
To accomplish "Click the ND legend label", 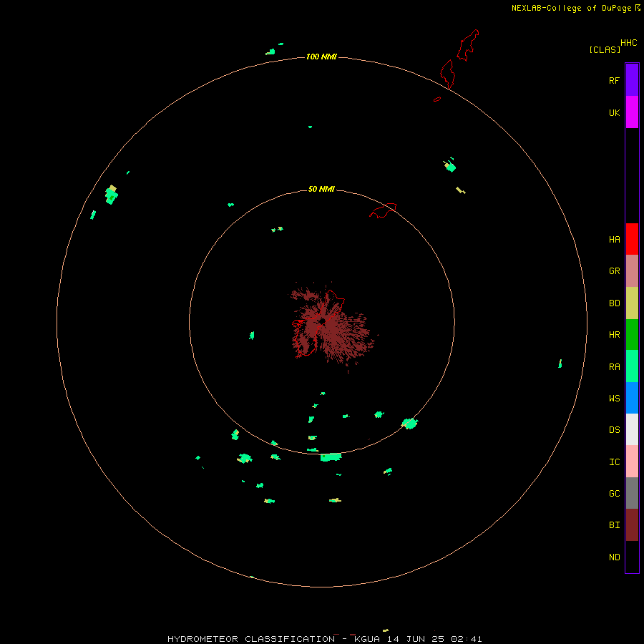I will [x=614, y=557].
